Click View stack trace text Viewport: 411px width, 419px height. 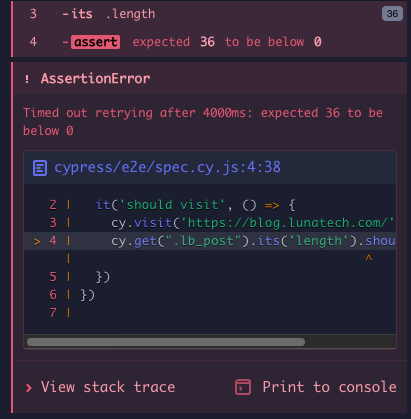108,387
